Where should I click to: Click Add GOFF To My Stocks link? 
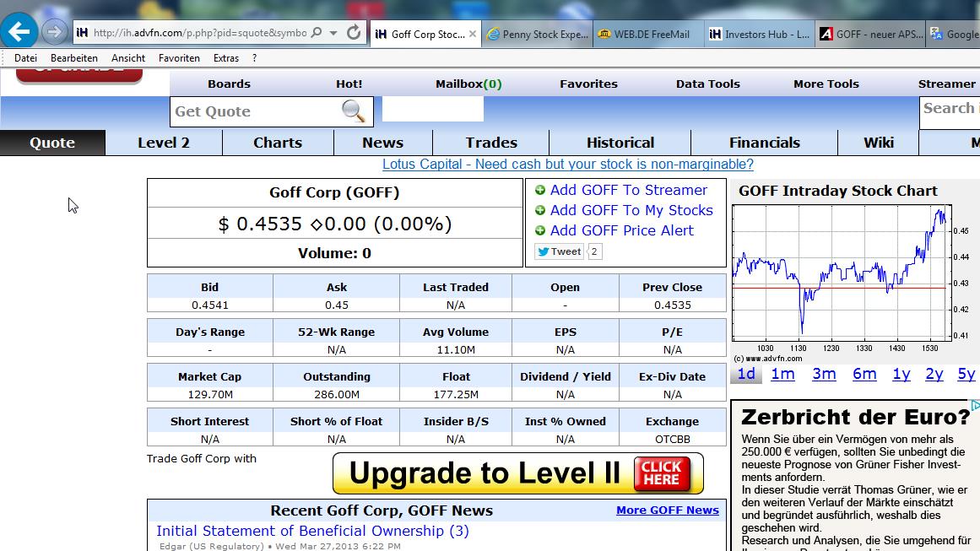click(631, 211)
